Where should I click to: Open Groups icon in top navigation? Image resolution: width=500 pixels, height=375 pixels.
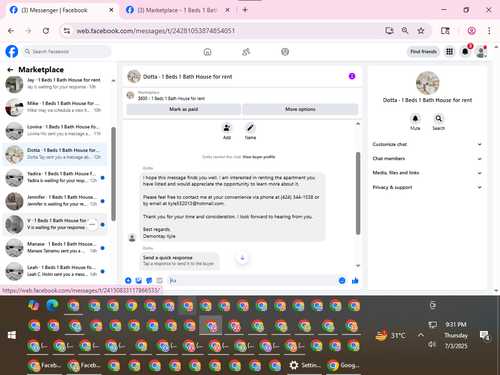pyautogui.click(x=285, y=52)
